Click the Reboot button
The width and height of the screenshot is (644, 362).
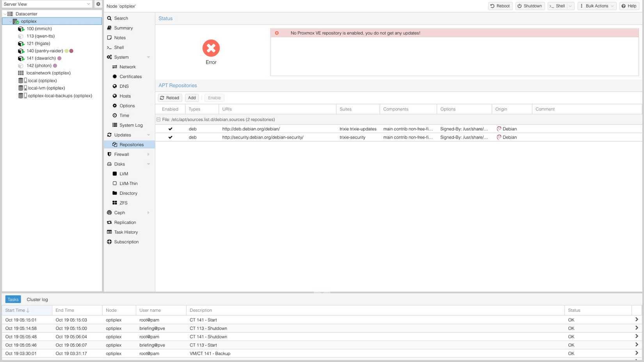click(x=500, y=6)
